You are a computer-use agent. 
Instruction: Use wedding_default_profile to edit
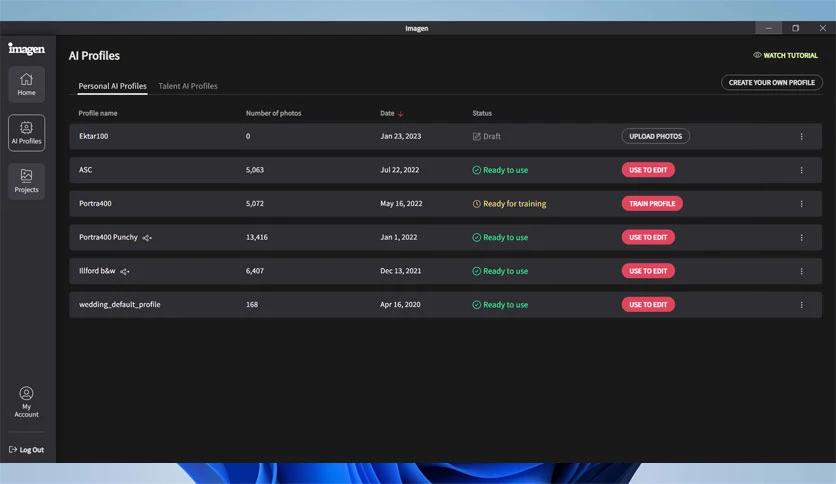pos(648,304)
